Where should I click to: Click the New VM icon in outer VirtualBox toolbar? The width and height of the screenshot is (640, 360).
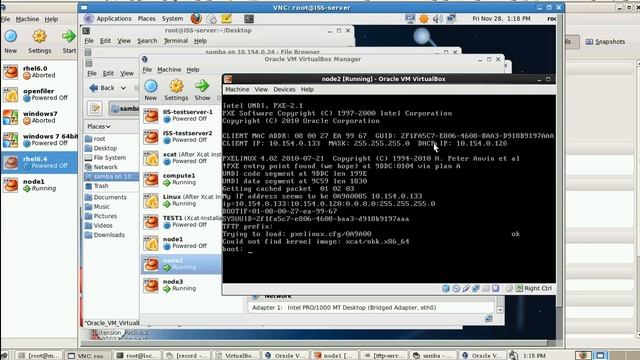click(11, 37)
